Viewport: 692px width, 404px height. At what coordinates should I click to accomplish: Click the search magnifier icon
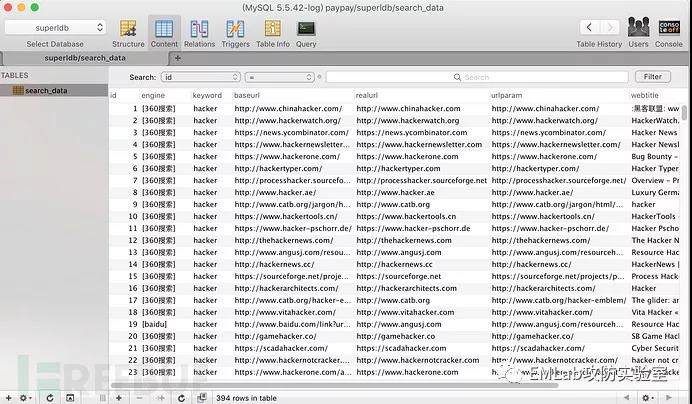coord(457,77)
